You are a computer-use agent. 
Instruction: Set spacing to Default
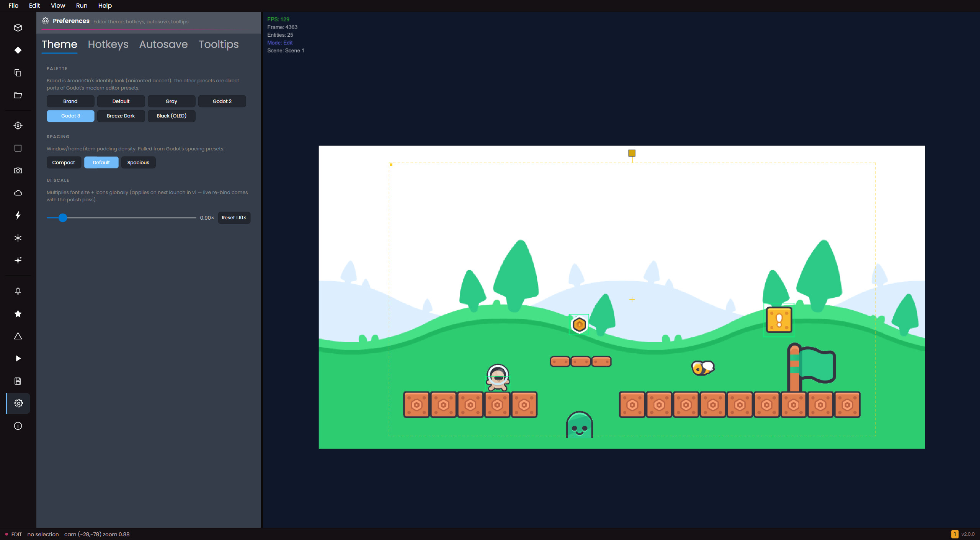tap(101, 162)
